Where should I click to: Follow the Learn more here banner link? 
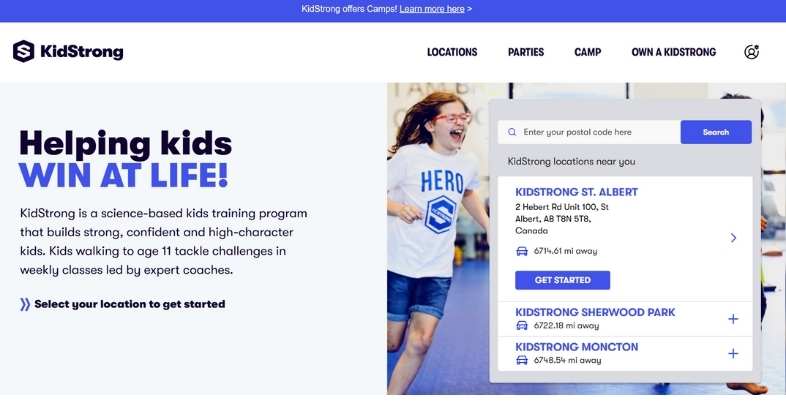tap(432, 9)
